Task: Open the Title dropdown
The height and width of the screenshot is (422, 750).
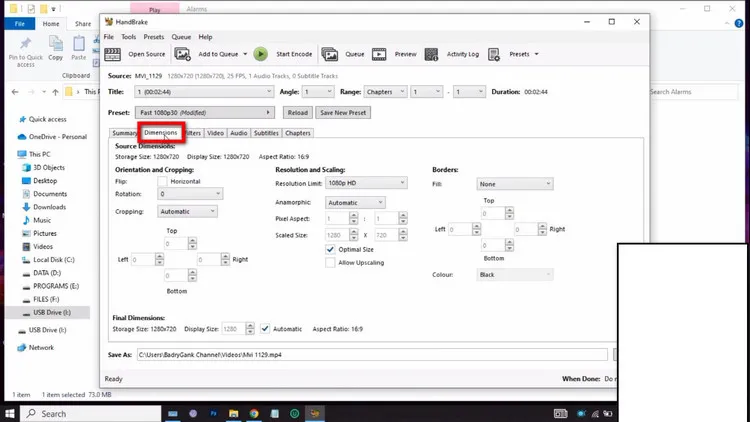Action: (x=204, y=92)
